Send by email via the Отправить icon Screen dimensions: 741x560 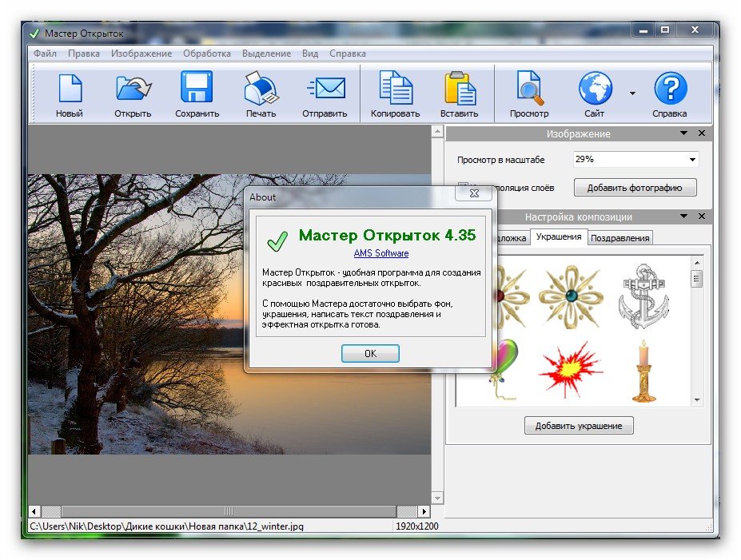[325, 89]
